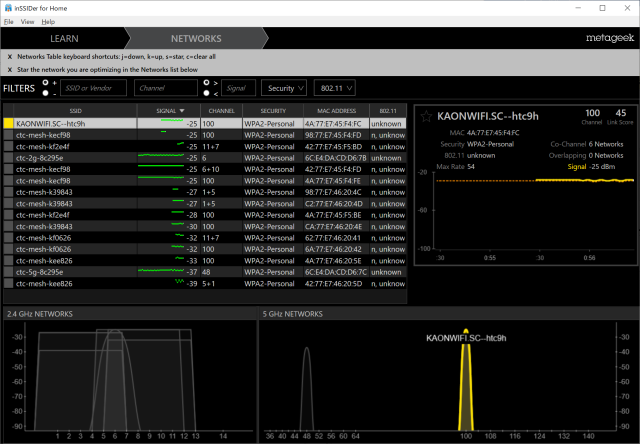Click the gray channel 48 curve in 5 GHz graph
The image size is (640, 444).
306,388
